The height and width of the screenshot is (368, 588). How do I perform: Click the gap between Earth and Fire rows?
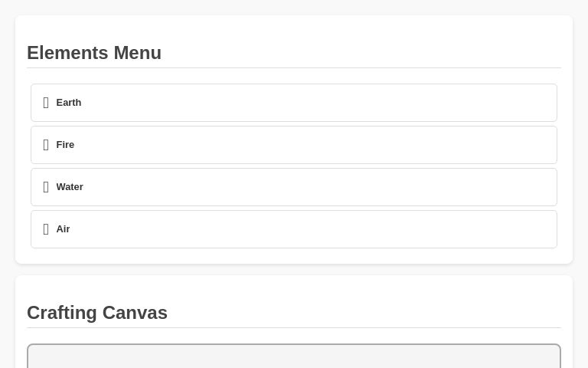point(294,123)
